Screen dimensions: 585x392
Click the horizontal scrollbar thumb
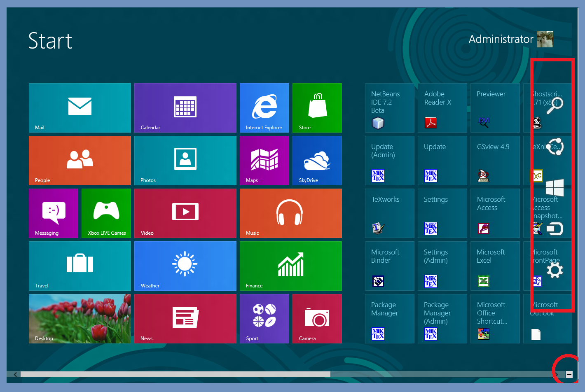pyautogui.click(x=175, y=374)
